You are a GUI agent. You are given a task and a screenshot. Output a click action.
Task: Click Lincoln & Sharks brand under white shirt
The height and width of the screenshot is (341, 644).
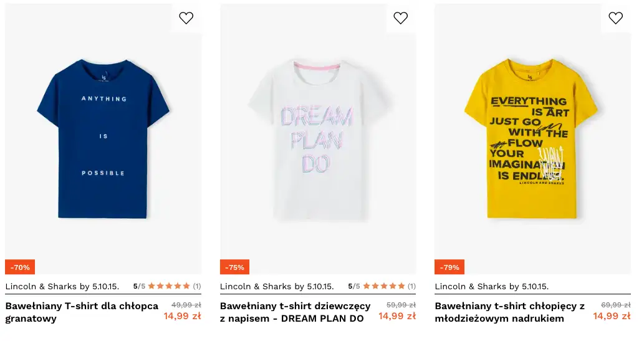click(x=277, y=287)
